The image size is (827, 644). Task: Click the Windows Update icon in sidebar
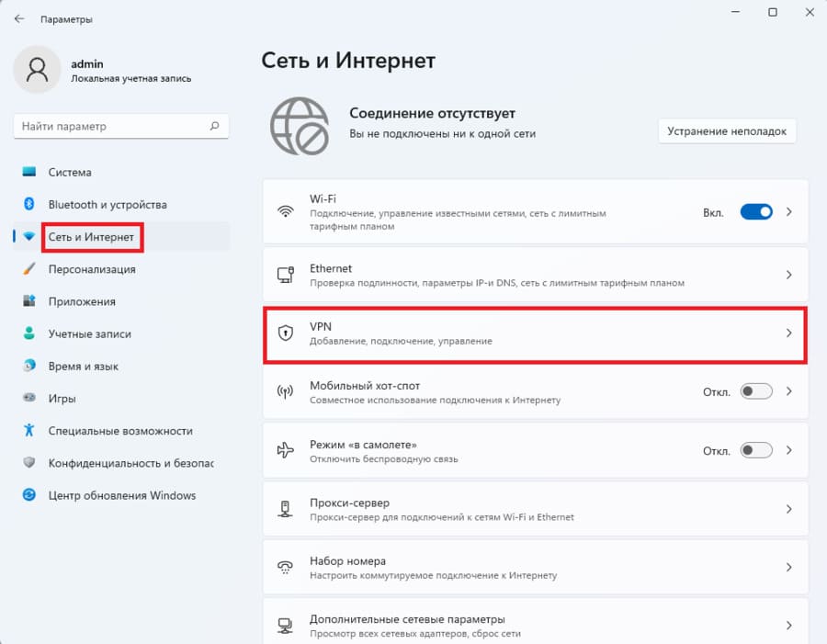coord(29,495)
